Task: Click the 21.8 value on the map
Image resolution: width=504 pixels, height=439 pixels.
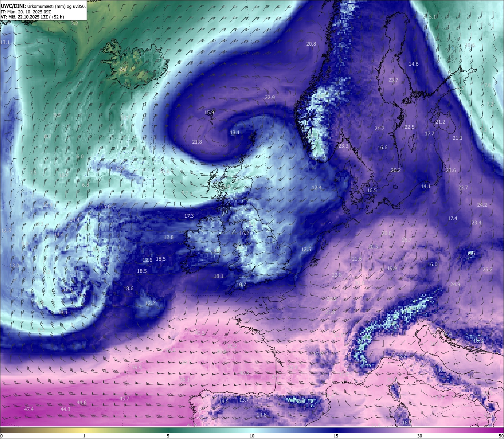Action: (x=197, y=142)
